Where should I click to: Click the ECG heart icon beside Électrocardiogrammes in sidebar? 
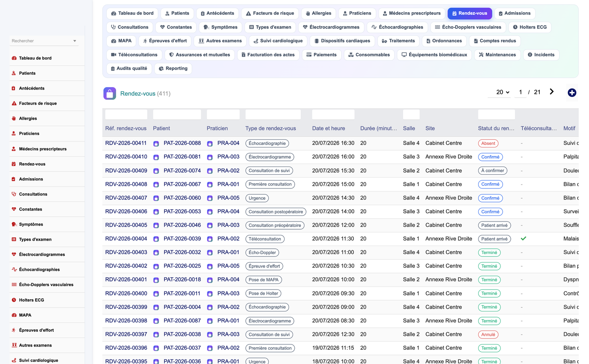(x=14, y=254)
